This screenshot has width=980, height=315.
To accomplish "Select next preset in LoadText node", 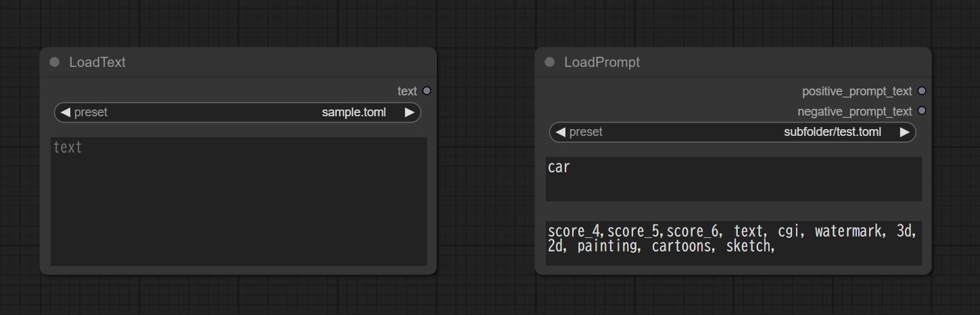I will (409, 112).
